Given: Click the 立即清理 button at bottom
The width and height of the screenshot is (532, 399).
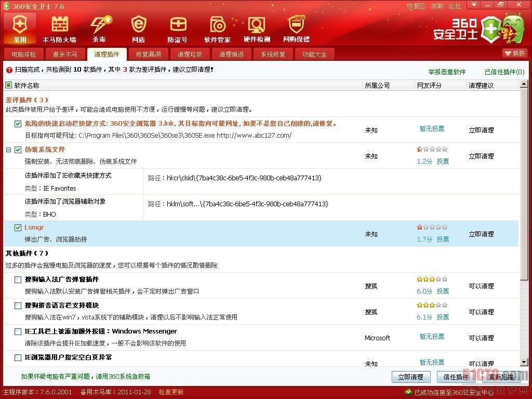Looking at the screenshot, I should 411,377.
